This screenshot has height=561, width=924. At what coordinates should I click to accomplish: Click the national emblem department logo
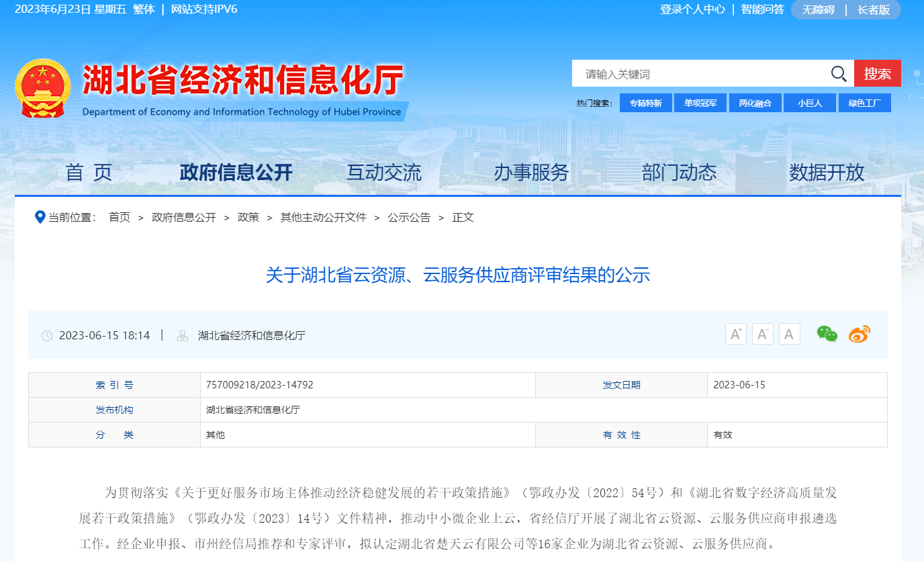(43, 86)
